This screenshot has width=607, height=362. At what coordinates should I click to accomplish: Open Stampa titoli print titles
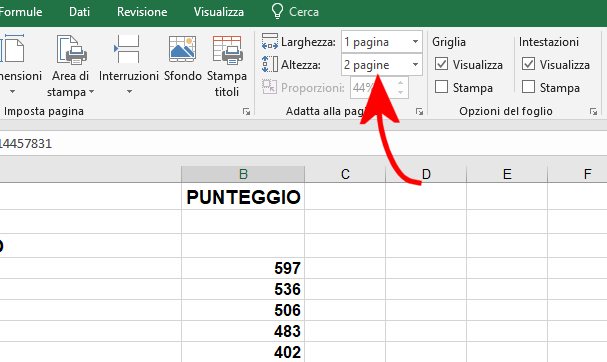coord(226,66)
